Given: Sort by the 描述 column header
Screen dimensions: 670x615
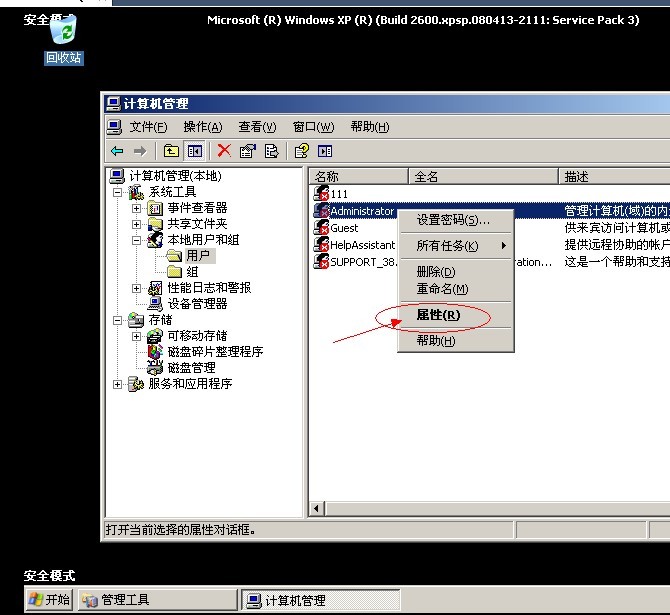Looking at the screenshot, I should pos(614,177).
